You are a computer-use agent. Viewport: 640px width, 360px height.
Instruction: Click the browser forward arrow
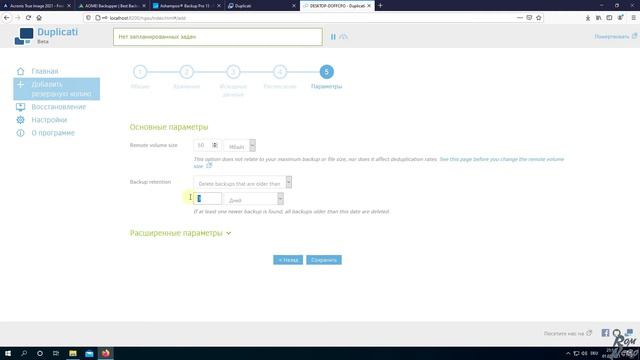18,18
